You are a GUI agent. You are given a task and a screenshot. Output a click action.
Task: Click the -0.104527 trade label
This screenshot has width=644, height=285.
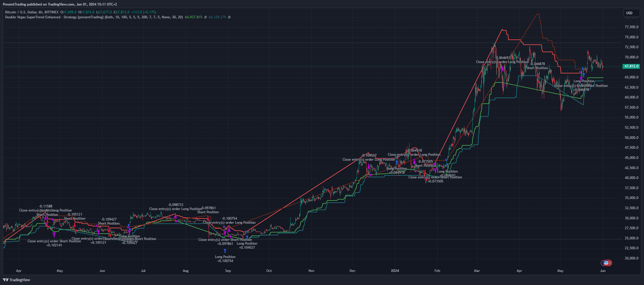(369, 155)
